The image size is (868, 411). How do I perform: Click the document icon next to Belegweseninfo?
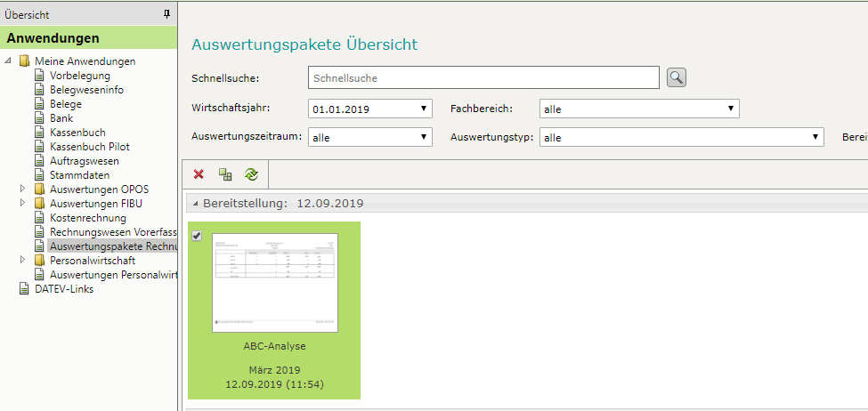point(39,90)
